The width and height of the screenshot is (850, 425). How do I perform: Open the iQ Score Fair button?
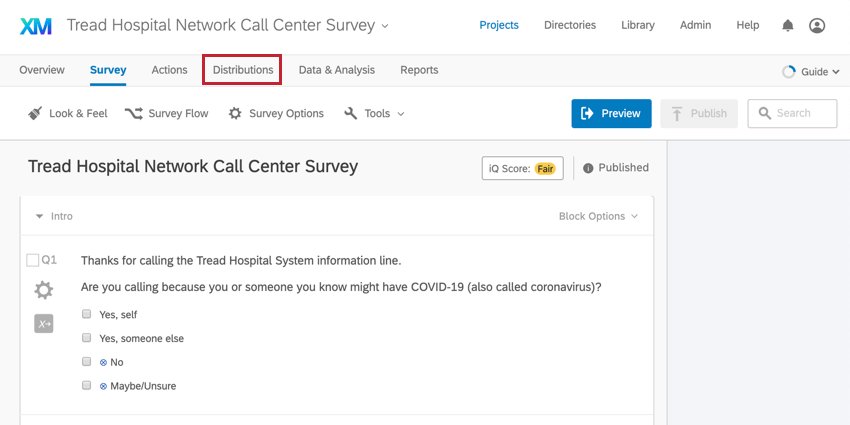tap(523, 168)
